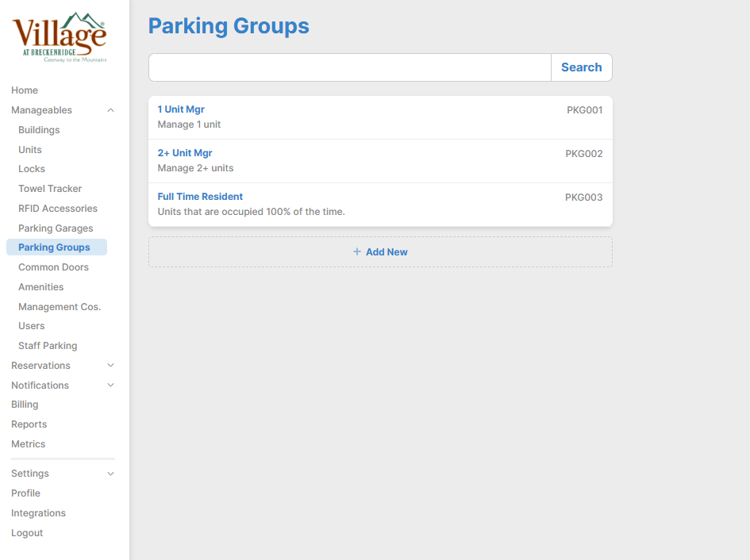Click the Village at Breckenridge logo
This screenshot has width=750, height=560.
[60, 37]
